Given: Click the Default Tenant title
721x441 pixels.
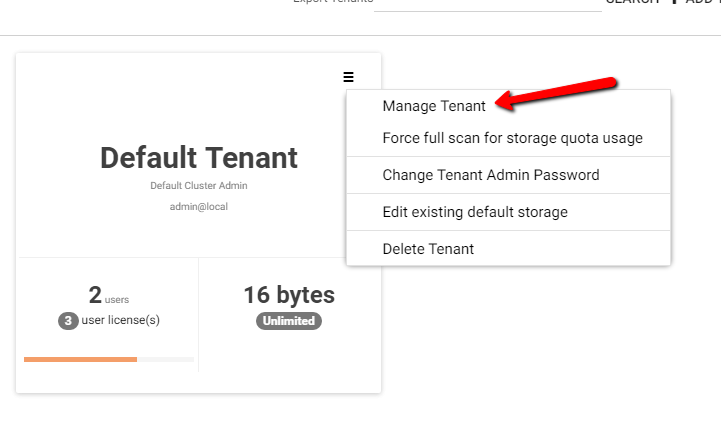Looking at the screenshot, I should point(199,158).
